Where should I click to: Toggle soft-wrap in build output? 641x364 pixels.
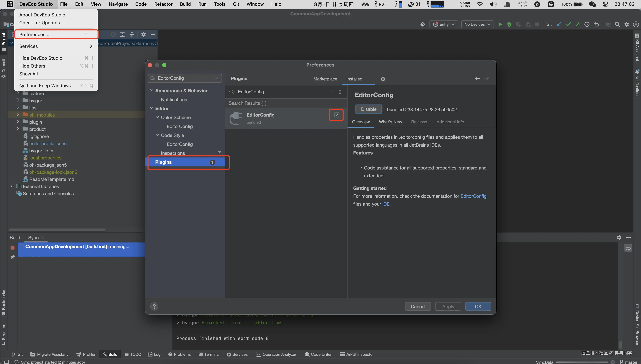pos(628,248)
